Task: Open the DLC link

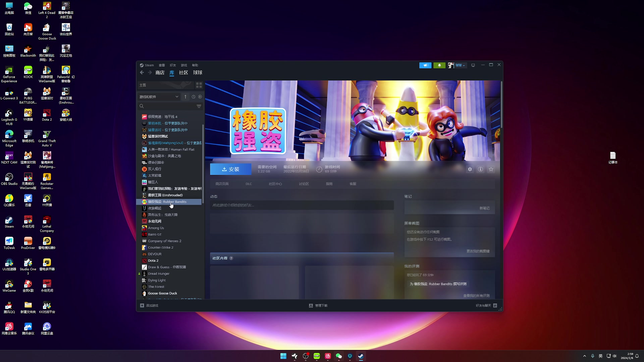Action: coord(249,184)
